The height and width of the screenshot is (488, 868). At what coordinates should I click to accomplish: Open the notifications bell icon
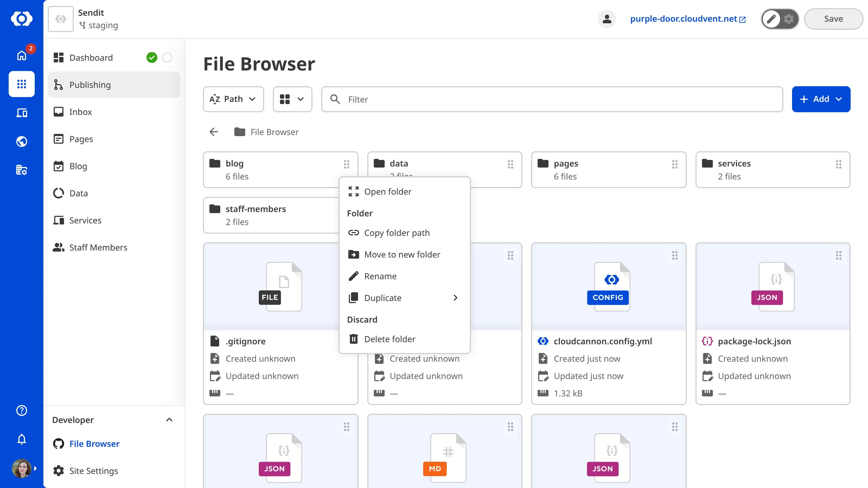(22, 439)
